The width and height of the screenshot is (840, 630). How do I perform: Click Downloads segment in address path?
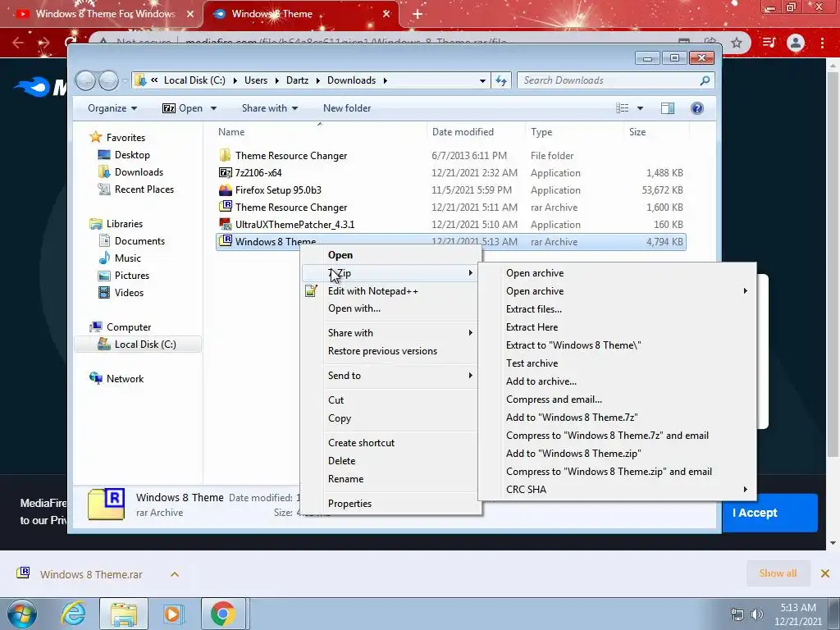click(x=351, y=80)
